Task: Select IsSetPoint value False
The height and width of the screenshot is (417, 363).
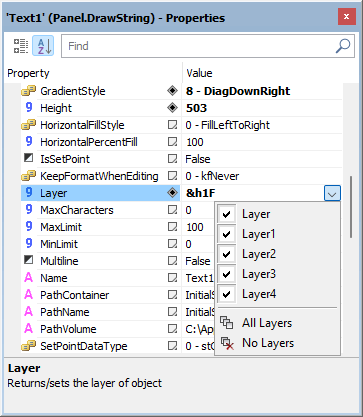Action: pos(198,159)
